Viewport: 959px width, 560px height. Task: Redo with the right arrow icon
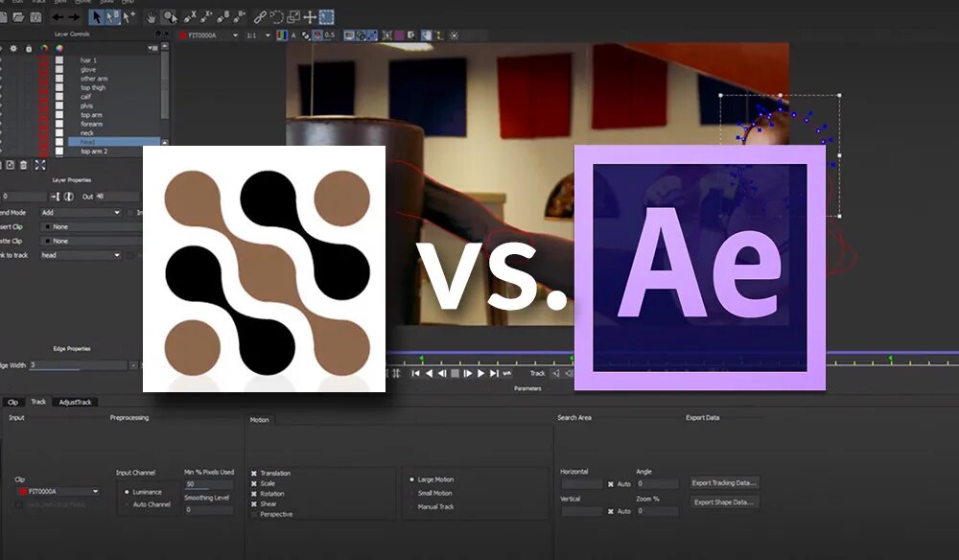point(74,17)
